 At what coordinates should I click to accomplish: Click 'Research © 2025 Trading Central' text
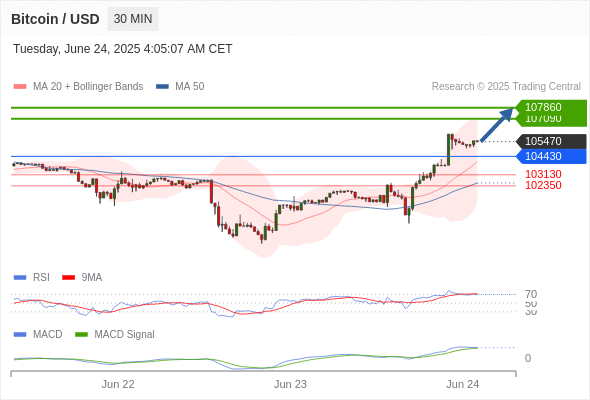(506, 87)
